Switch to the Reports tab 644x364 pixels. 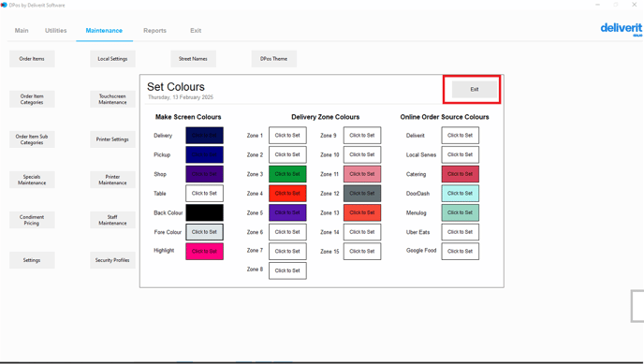pos(154,30)
